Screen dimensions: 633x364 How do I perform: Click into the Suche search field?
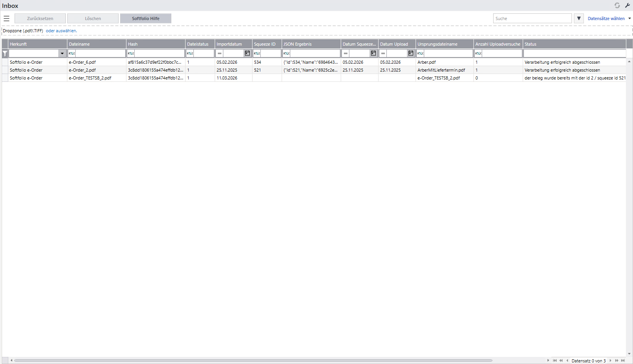coord(532,18)
